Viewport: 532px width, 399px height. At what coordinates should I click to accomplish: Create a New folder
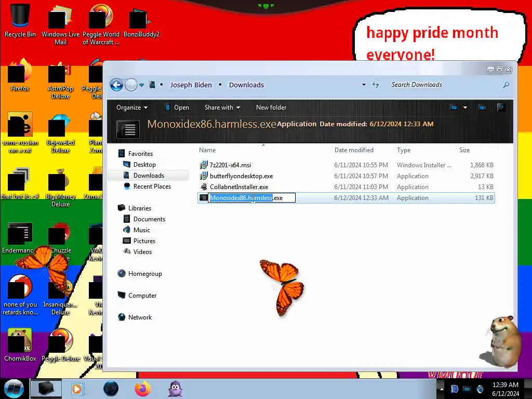[271, 108]
